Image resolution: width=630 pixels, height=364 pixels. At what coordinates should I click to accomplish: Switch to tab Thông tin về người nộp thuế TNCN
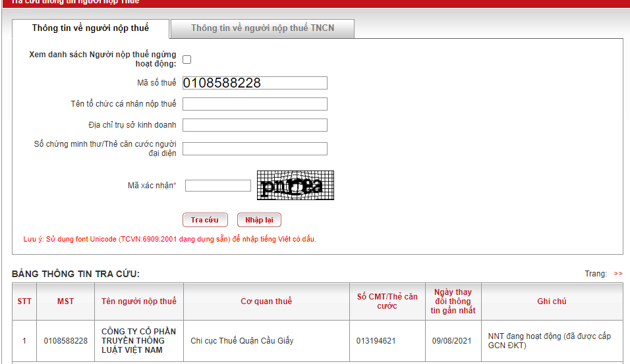(262, 28)
